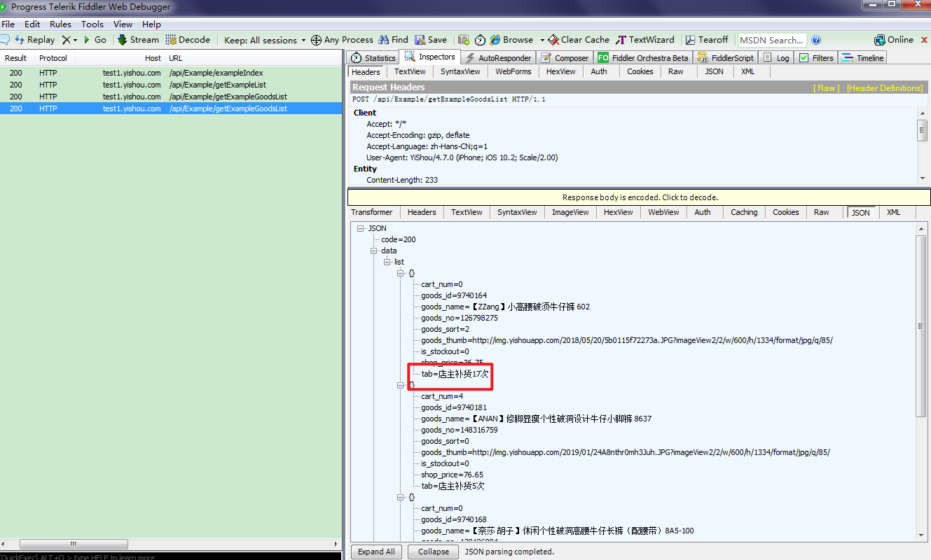Select the code=200 tree node
Screen dimensions: 931x560
pos(398,239)
